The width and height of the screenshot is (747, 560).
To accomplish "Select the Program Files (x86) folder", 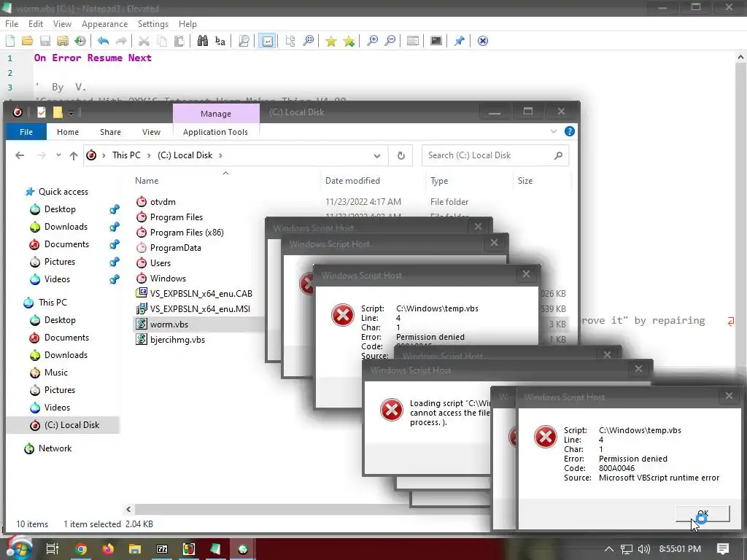I will click(187, 233).
